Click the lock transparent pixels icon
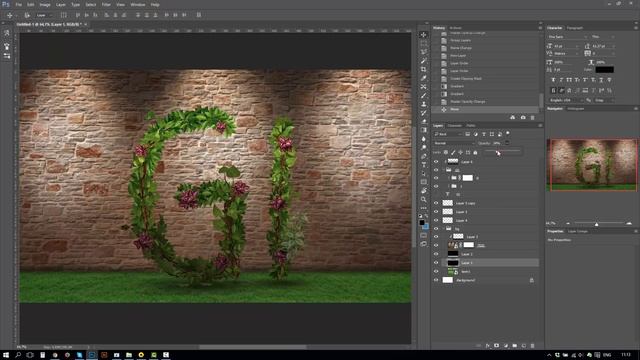 point(446,152)
